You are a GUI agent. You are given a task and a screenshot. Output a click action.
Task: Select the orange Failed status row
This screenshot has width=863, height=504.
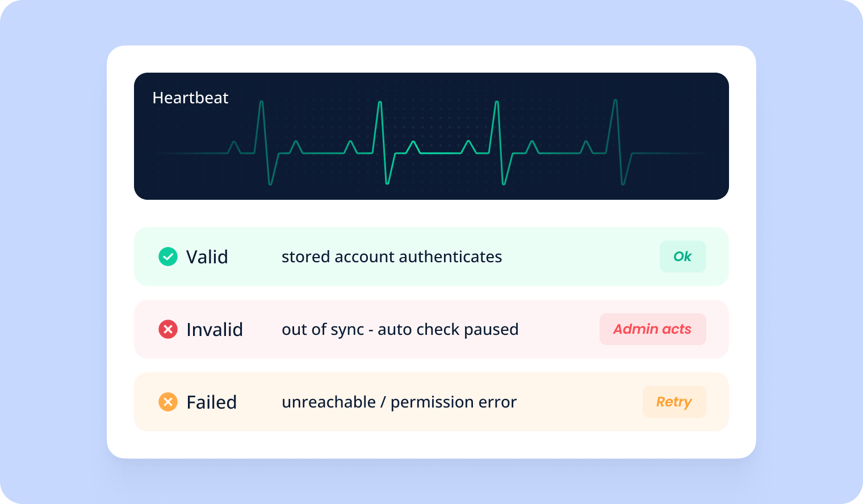pos(431,402)
